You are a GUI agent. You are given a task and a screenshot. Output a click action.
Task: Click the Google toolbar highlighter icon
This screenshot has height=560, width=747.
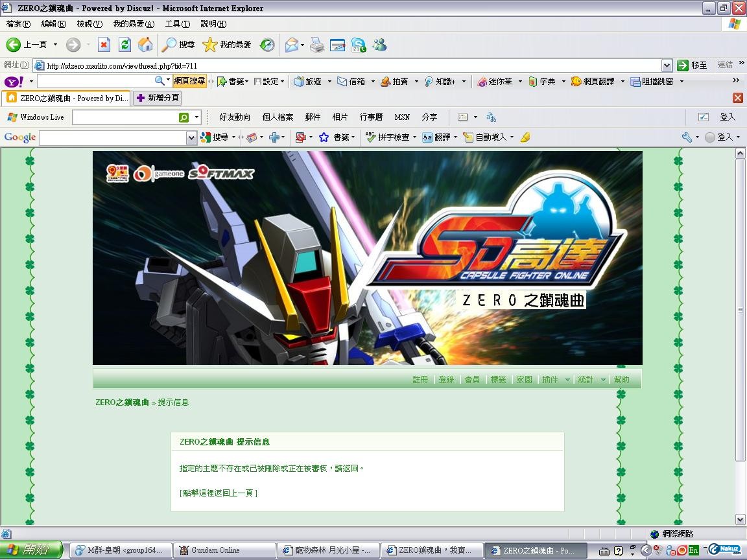click(x=525, y=137)
